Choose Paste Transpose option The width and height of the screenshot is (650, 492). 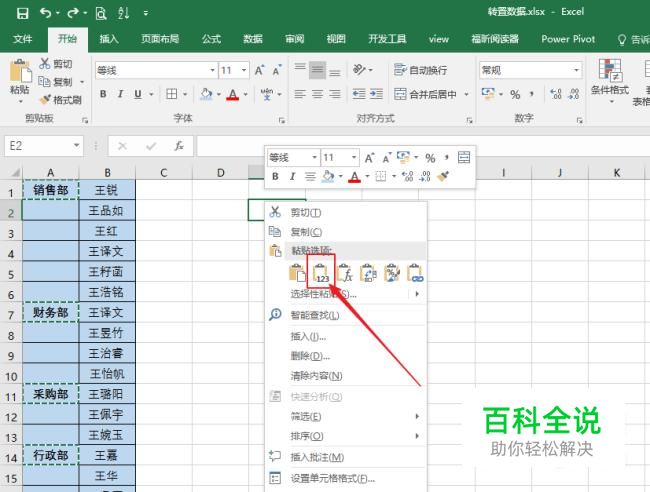click(x=369, y=273)
